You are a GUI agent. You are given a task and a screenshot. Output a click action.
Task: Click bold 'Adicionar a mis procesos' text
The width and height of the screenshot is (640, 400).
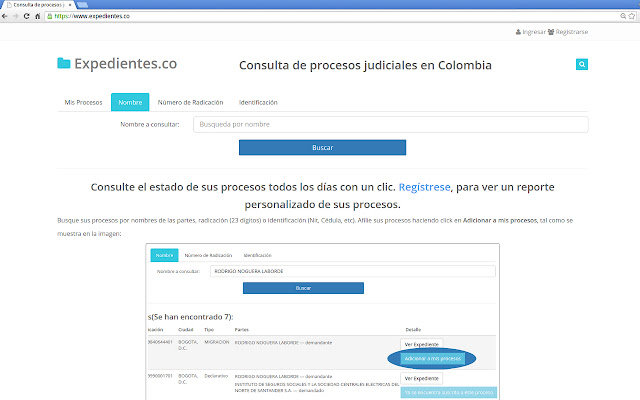(500, 220)
